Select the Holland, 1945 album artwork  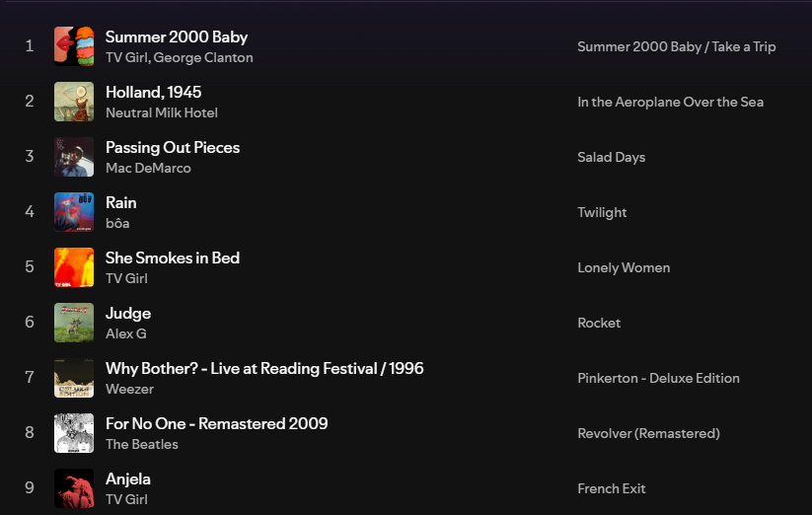(74, 102)
